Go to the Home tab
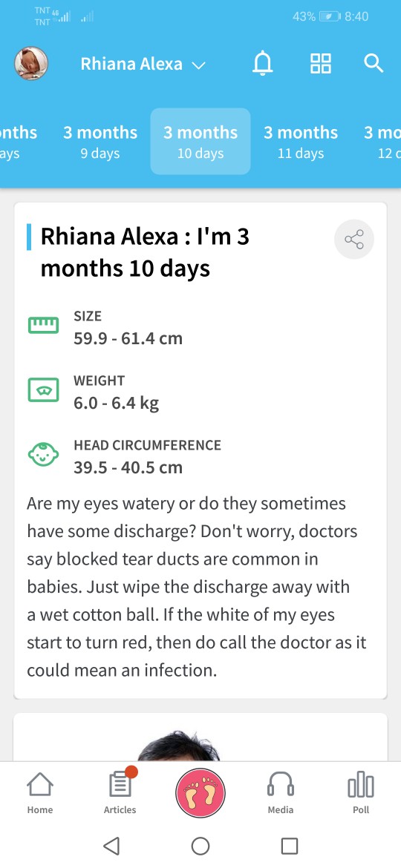The image size is (401, 868). (40, 793)
